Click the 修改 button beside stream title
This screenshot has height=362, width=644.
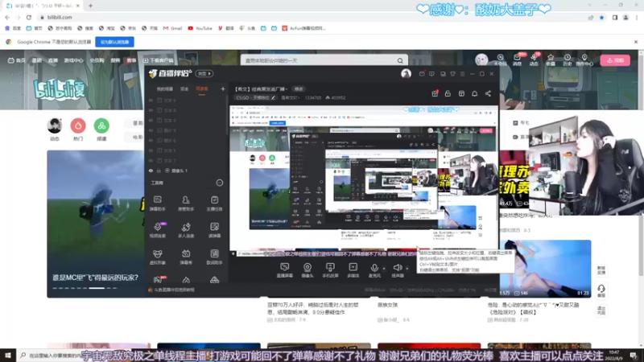(299, 89)
